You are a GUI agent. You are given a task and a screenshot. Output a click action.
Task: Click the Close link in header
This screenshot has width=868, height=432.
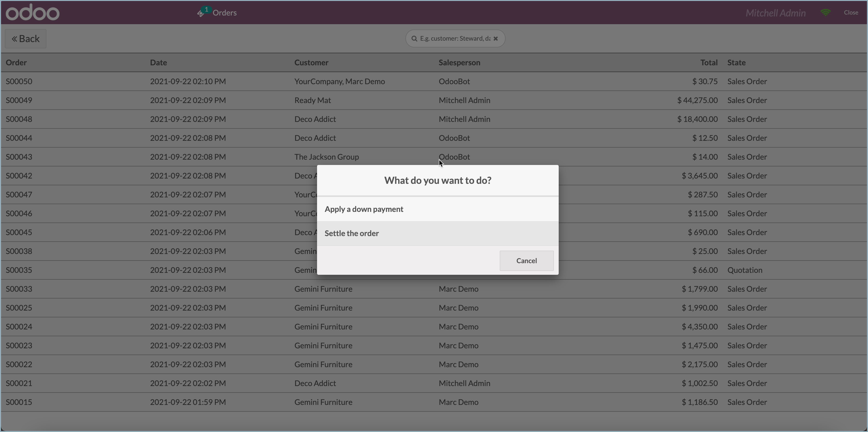851,13
